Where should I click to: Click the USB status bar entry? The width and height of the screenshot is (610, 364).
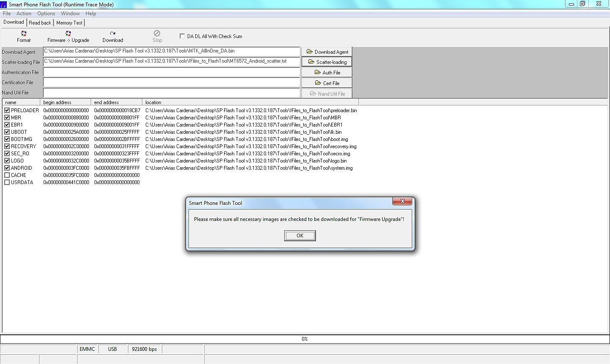(x=112, y=349)
